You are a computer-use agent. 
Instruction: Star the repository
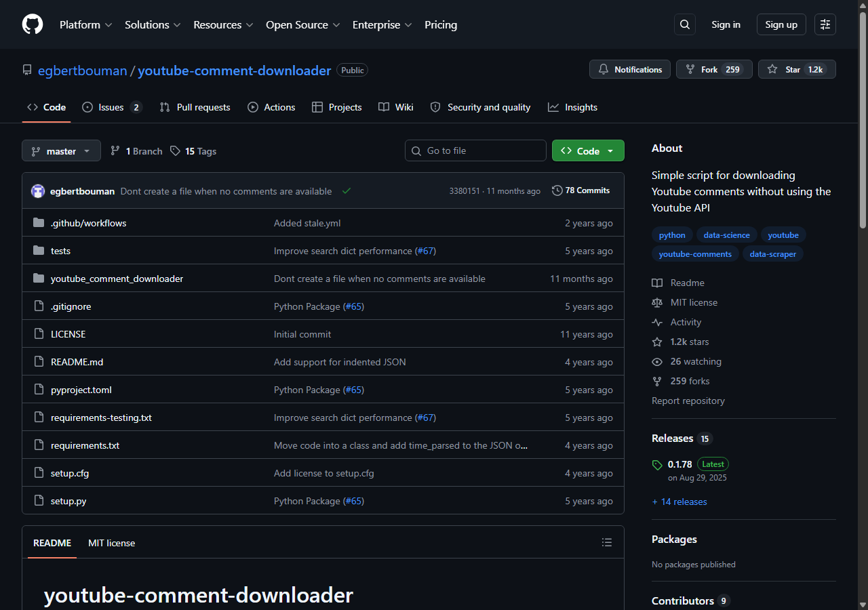[x=797, y=69]
